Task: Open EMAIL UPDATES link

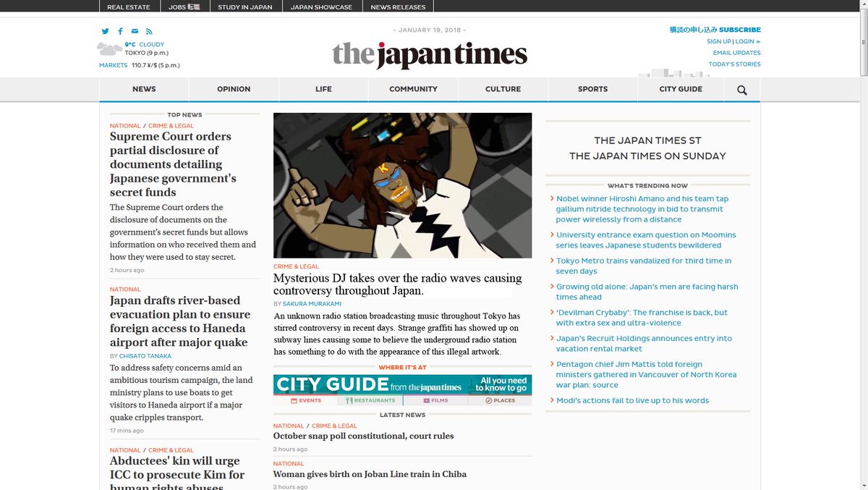Action: [736, 53]
